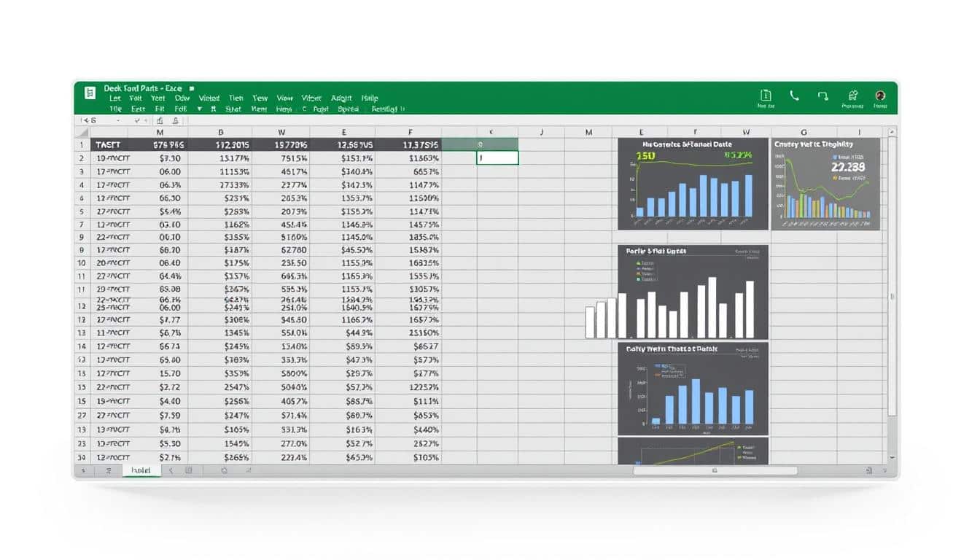The width and height of the screenshot is (980, 560).
Task: Click the name box field
Action: click(101, 120)
